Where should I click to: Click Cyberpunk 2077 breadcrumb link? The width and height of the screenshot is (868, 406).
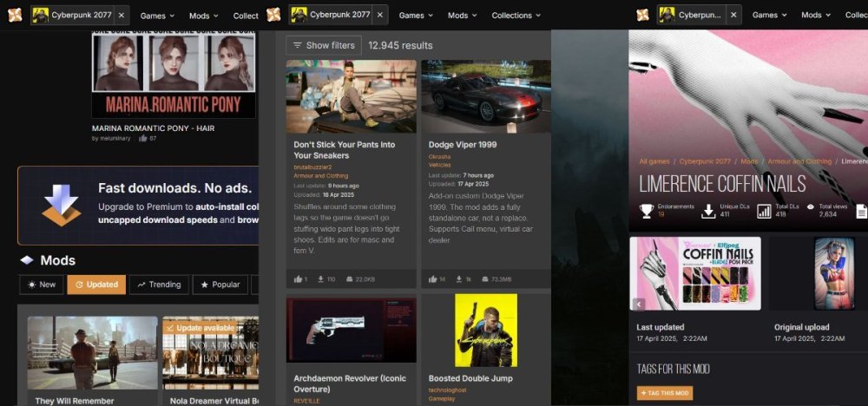(x=705, y=162)
